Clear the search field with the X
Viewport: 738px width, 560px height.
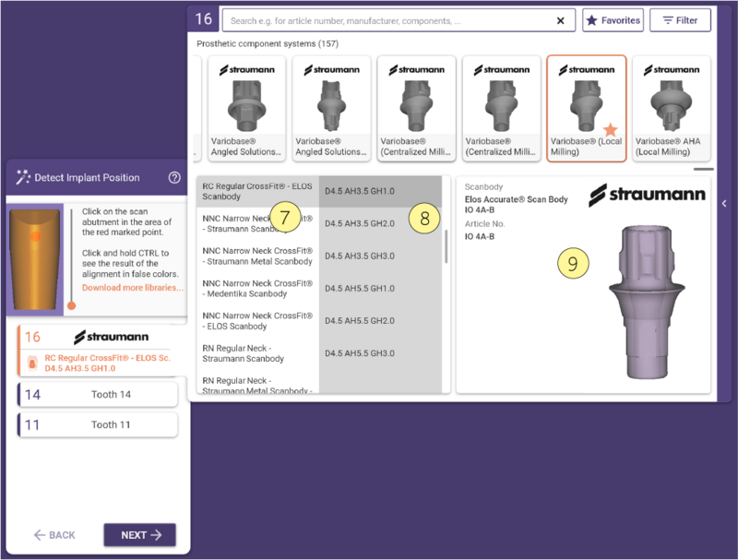tap(560, 20)
